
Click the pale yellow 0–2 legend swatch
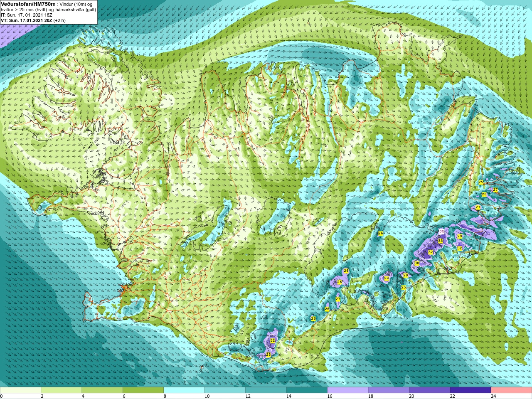coord(20,390)
